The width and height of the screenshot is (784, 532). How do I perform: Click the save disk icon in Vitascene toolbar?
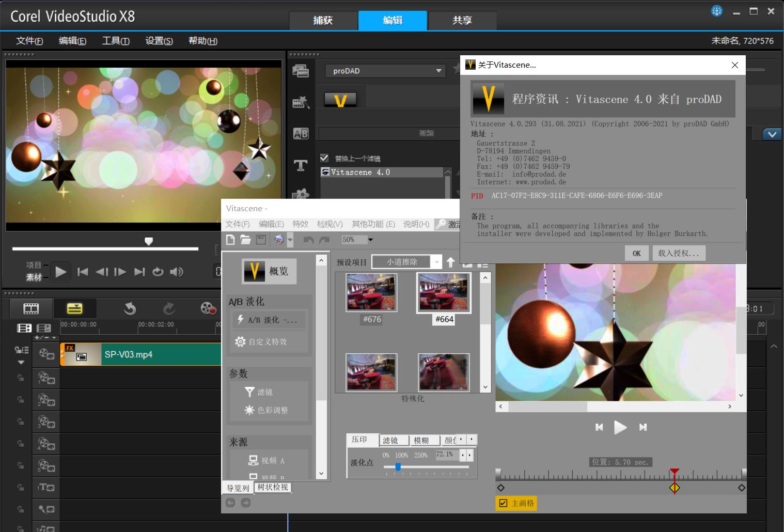(261, 240)
